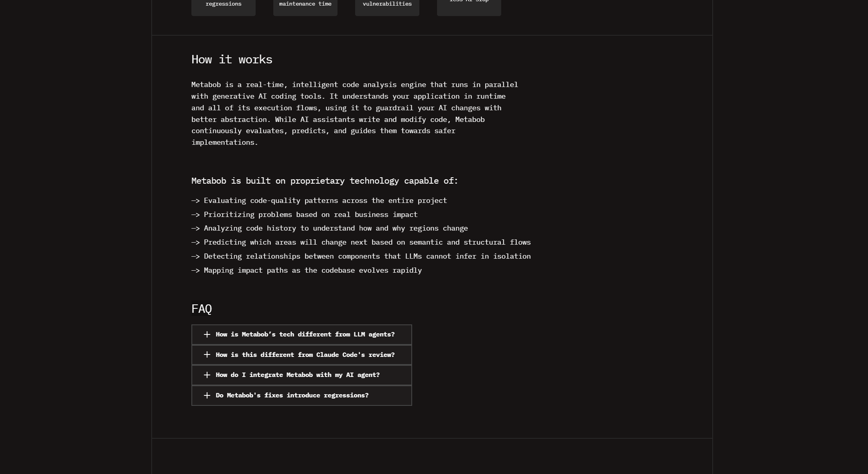
Task: Click plus icon beside "Do Metabob's fixes introduce regressions?"
Action: coord(207,395)
